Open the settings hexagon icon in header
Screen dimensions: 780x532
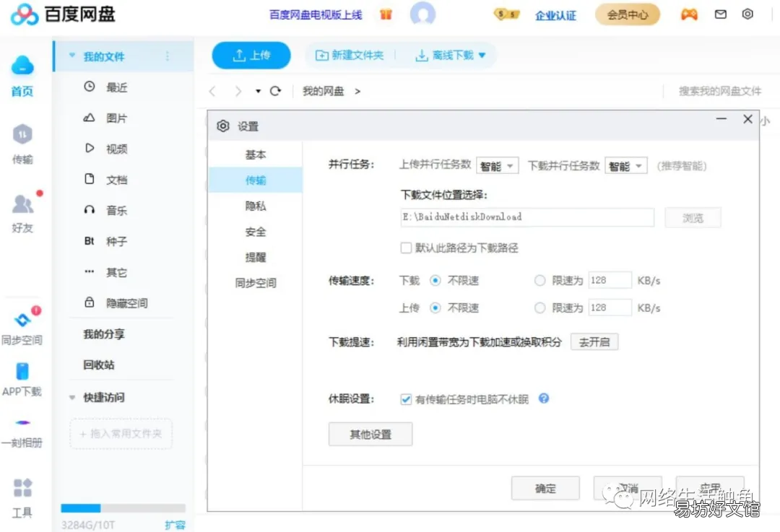pos(747,14)
